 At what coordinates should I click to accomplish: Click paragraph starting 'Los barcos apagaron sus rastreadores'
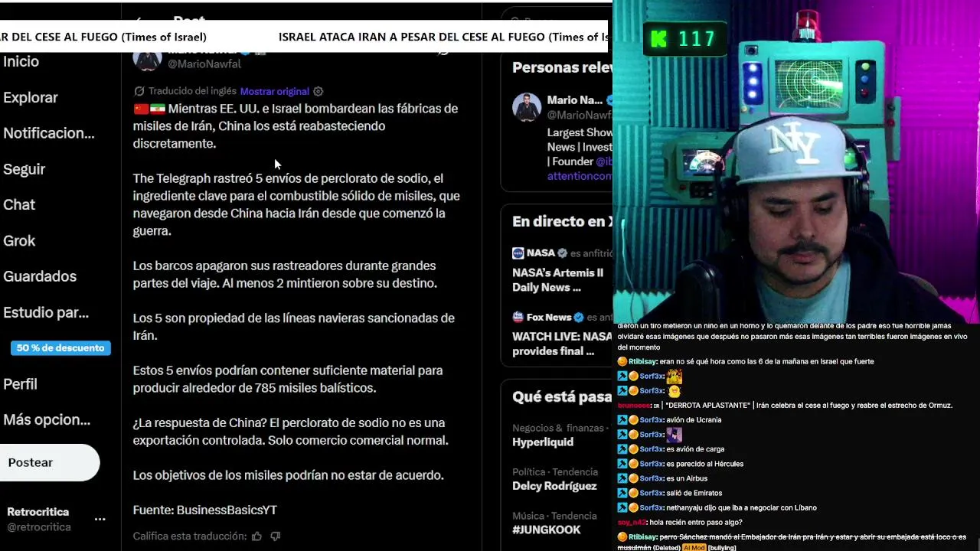(x=285, y=274)
